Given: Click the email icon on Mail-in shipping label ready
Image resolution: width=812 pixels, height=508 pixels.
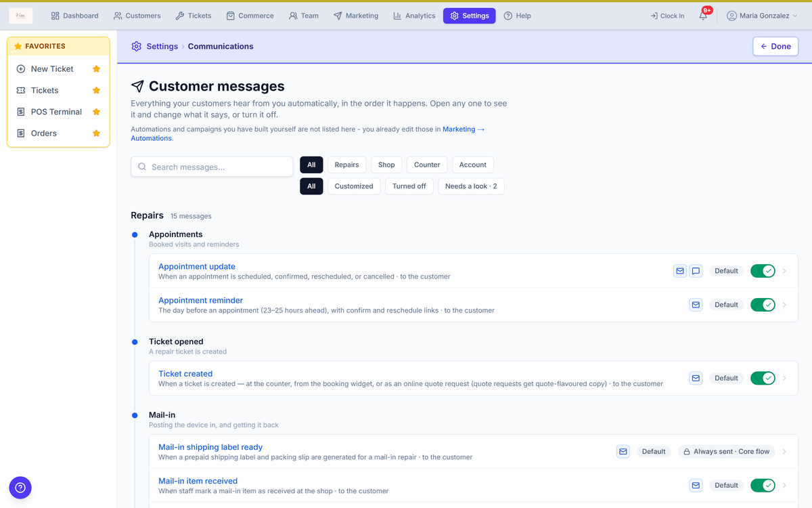Looking at the screenshot, I should pyautogui.click(x=623, y=451).
